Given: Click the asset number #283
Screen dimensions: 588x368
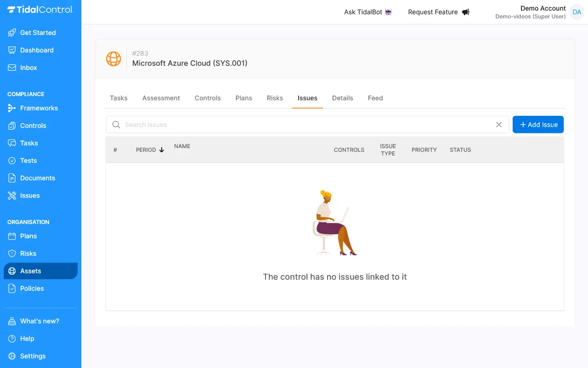Looking at the screenshot, I should point(140,53).
